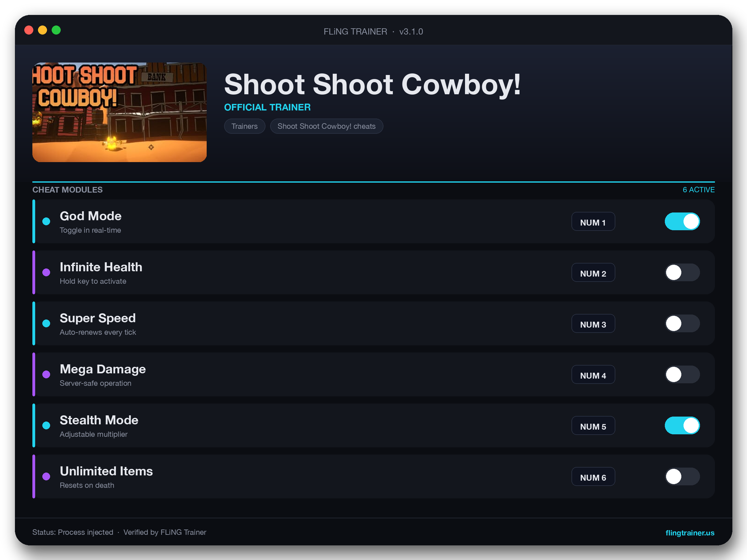Click the 'Resets on death' description
This screenshot has height=560, width=747.
[87, 485]
